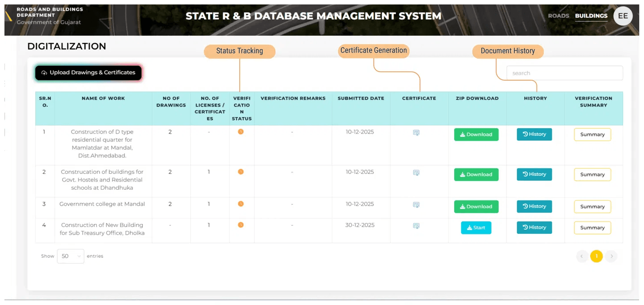Open the Show entries dropdown
644x305 pixels.
(70, 256)
